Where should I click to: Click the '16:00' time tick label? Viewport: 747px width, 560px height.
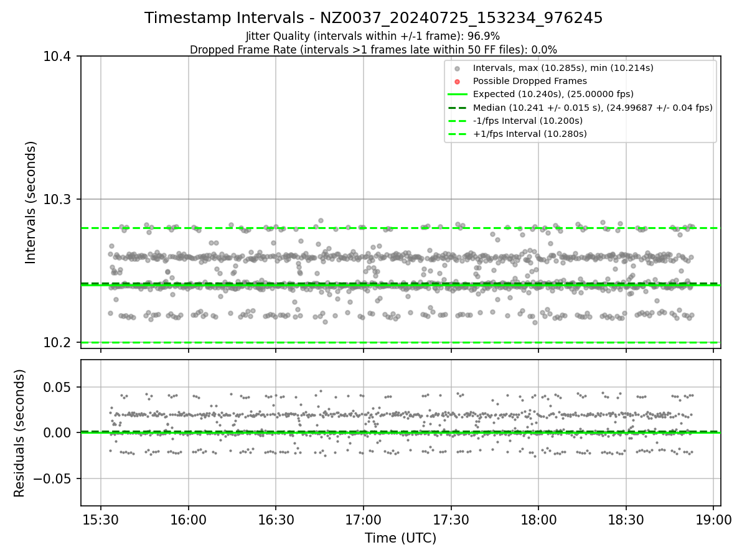(189, 520)
